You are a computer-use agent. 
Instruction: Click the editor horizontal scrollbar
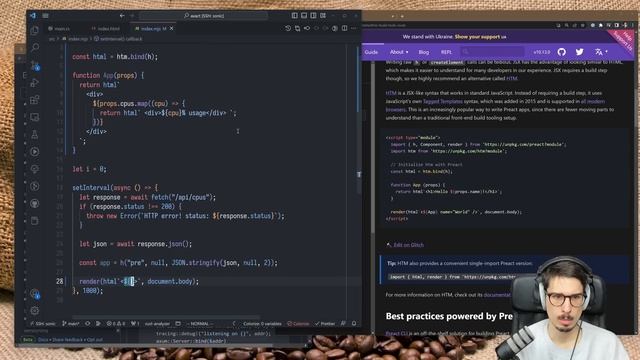coord(166,317)
